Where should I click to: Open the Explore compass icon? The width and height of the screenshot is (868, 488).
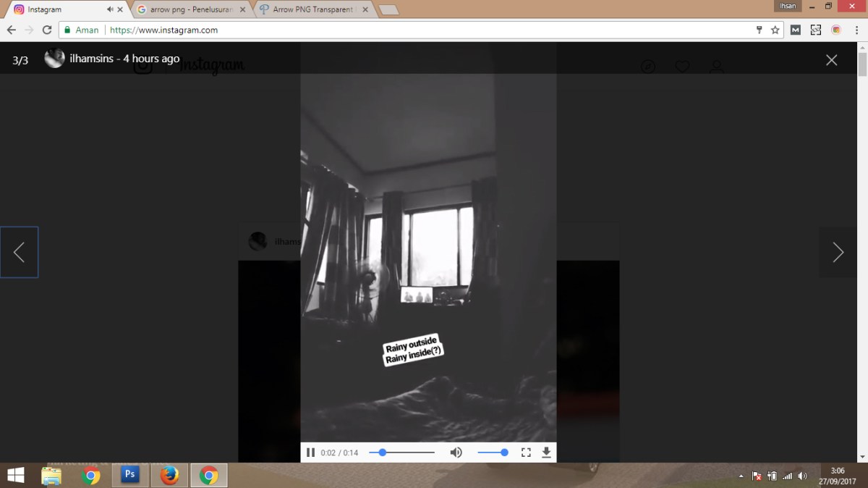[x=648, y=67]
